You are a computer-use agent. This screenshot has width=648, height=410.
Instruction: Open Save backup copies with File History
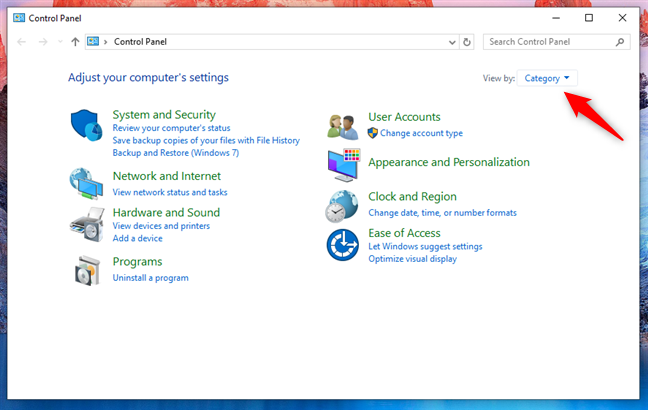[x=206, y=141]
